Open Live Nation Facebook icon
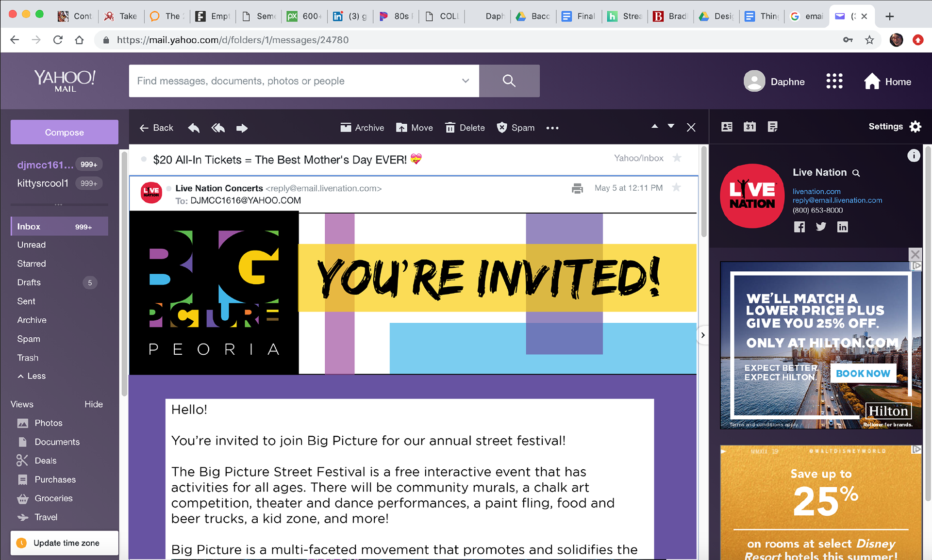 799,227
